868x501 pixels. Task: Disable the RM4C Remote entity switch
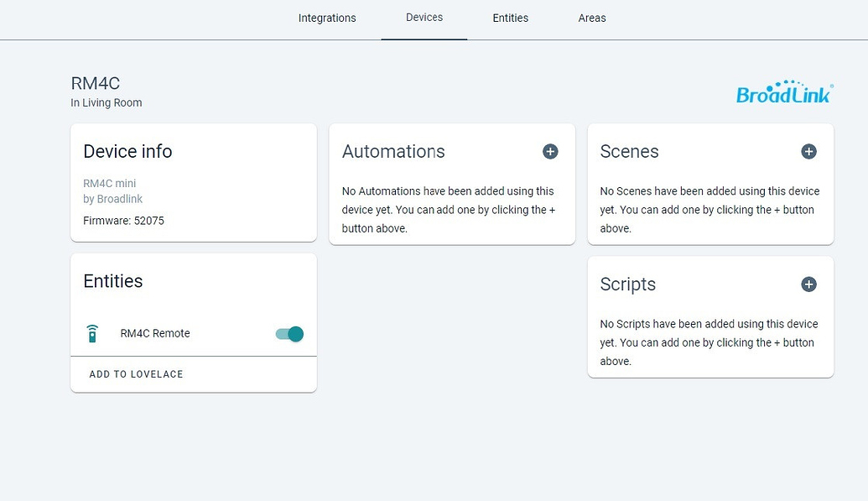click(x=289, y=334)
